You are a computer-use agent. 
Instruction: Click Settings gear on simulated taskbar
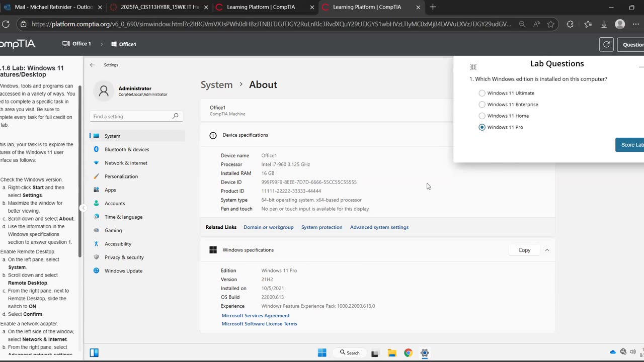coord(425,353)
